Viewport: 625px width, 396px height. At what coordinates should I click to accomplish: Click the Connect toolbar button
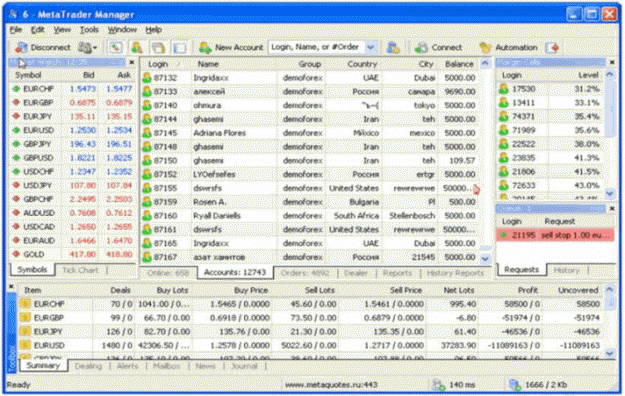438,47
